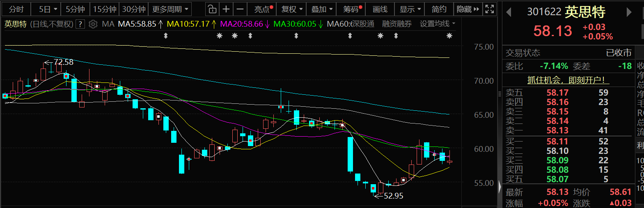Click the 72.58 high price marker
The height and width of the screenshot is (208, 644).
(63, 62)
